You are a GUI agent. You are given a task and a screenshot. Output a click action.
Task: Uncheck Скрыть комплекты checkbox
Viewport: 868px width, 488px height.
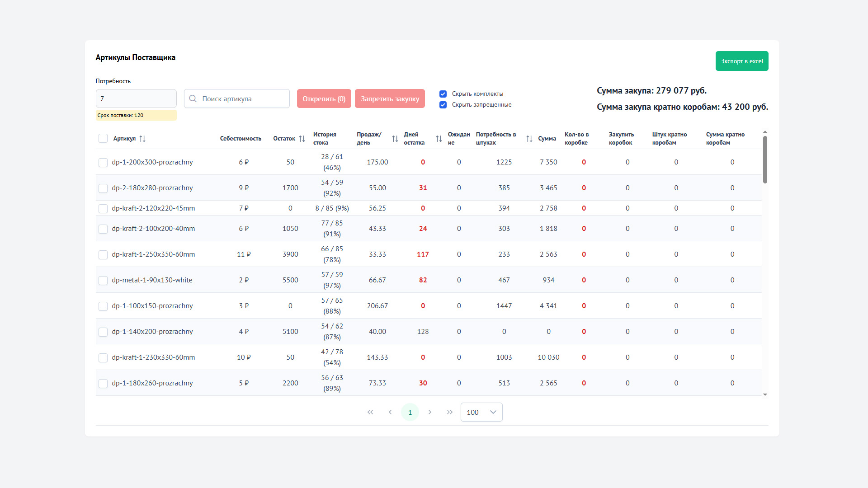click(443, 94)
